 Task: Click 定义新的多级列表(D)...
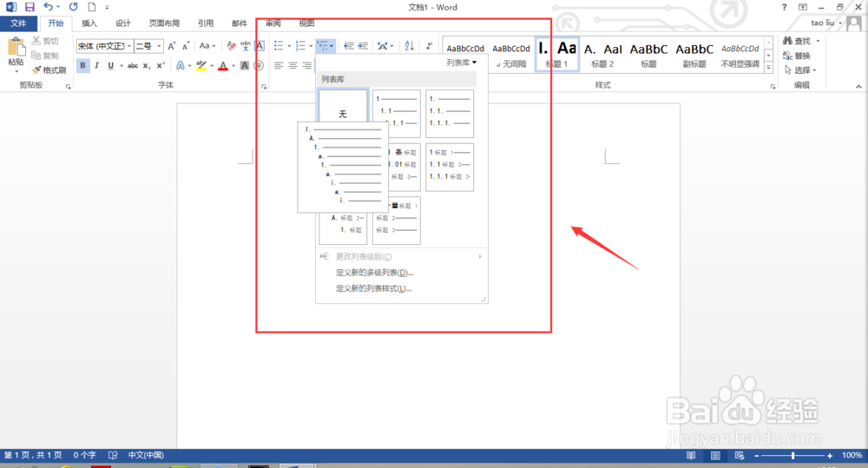coord(374,273)
